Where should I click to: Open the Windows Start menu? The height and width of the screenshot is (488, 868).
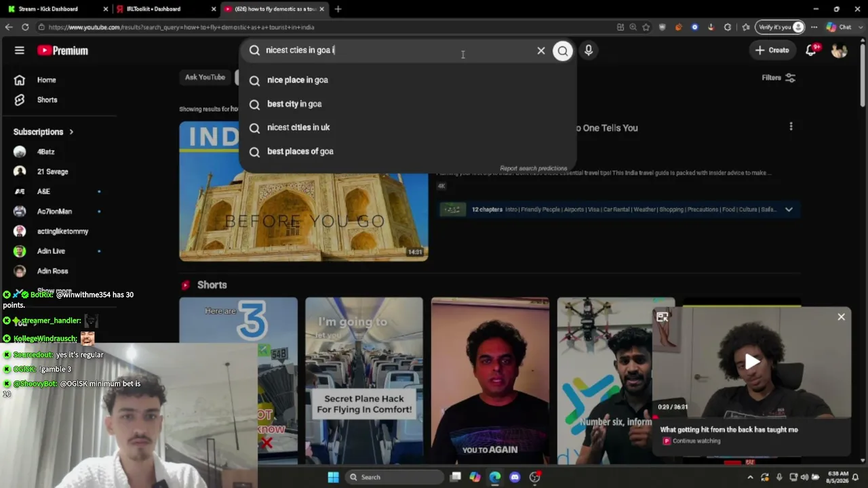333,477
